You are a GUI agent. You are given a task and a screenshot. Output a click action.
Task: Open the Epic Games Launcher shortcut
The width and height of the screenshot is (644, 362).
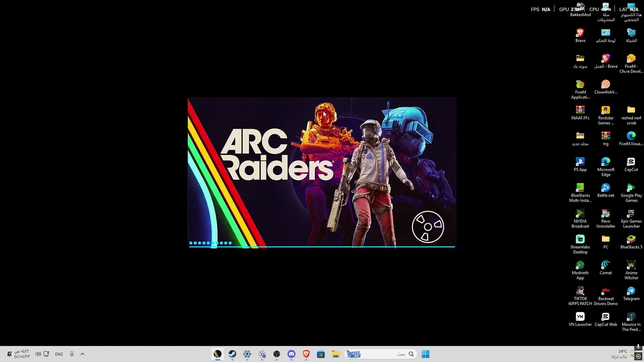[x=631, y=218]
